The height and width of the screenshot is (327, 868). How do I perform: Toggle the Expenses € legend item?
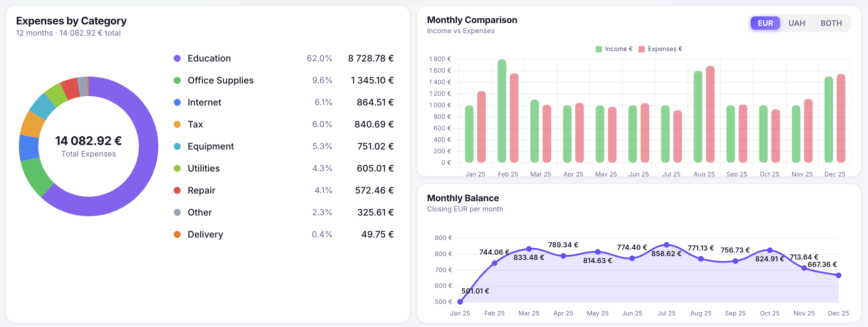point(660,49)
